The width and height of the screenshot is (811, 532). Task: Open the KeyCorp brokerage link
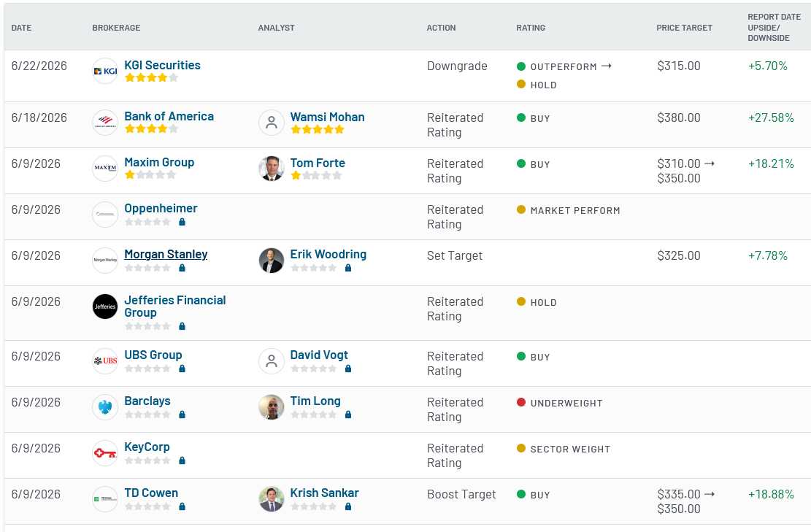coord(147,447)
